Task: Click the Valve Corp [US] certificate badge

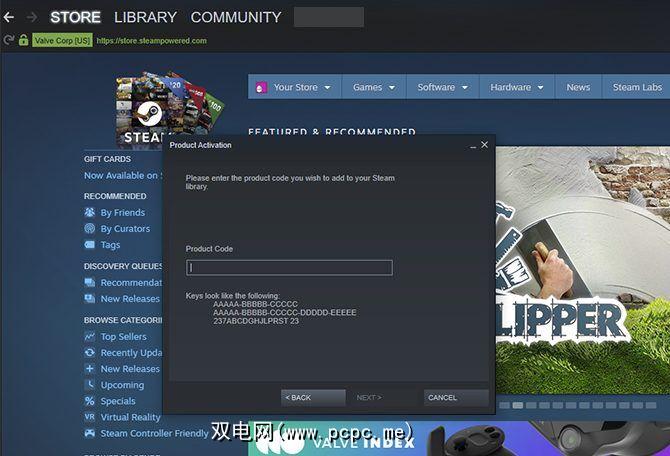Action: tap(62, 41)
